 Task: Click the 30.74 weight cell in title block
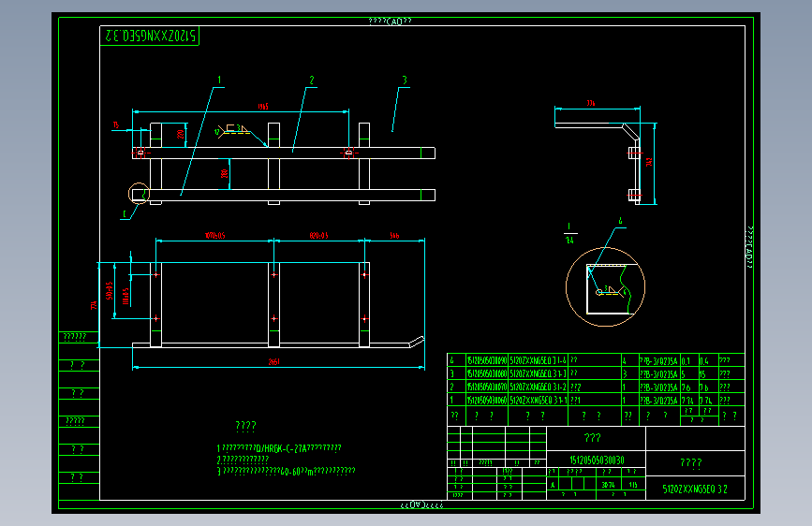[x=609, y=485]
